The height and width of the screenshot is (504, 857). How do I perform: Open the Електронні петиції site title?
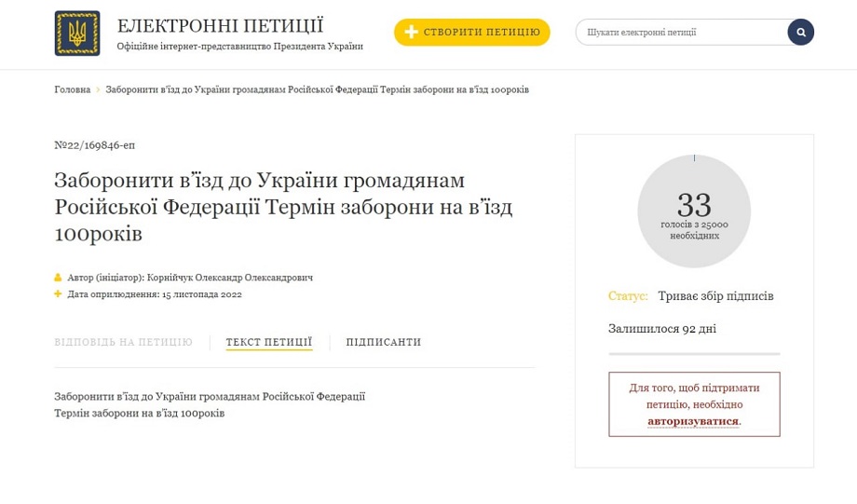[x=220, y=26]
